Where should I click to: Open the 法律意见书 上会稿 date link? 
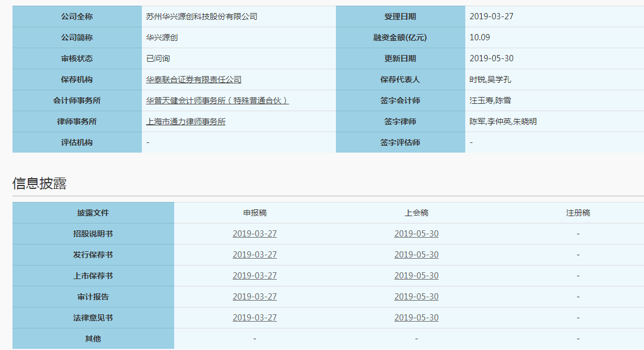tap(416, 318)
